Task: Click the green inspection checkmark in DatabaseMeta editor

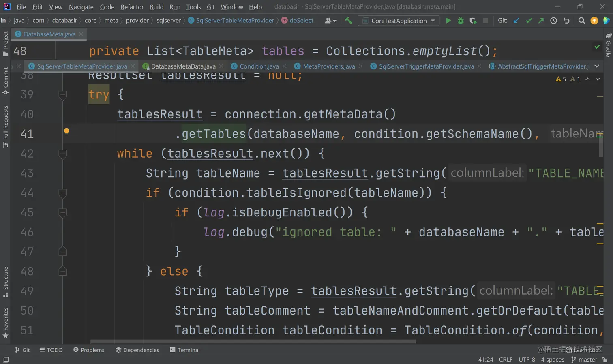Action: click(597, 47)
